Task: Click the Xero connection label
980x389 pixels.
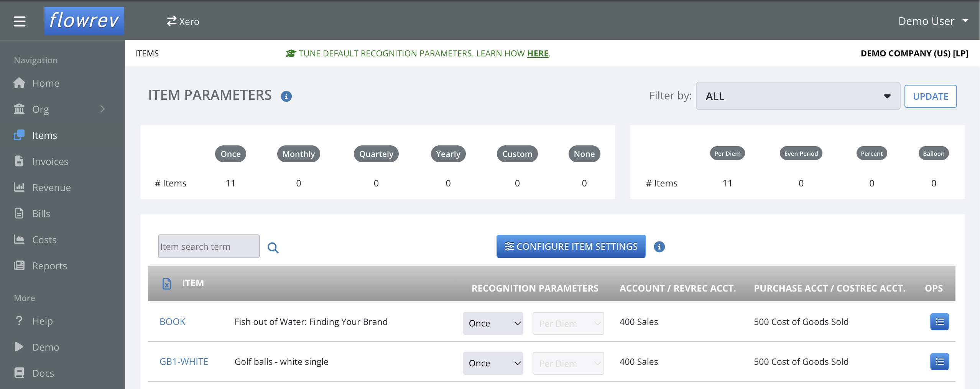Action: 189,21
